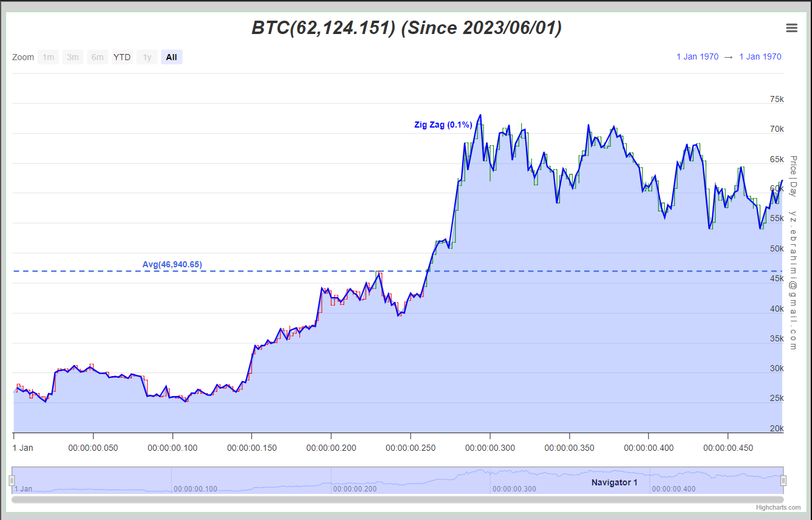Click the 00:00:00.050 x-axis label
812x520 pixels.
pyautogui.click(x=93, y=448)
